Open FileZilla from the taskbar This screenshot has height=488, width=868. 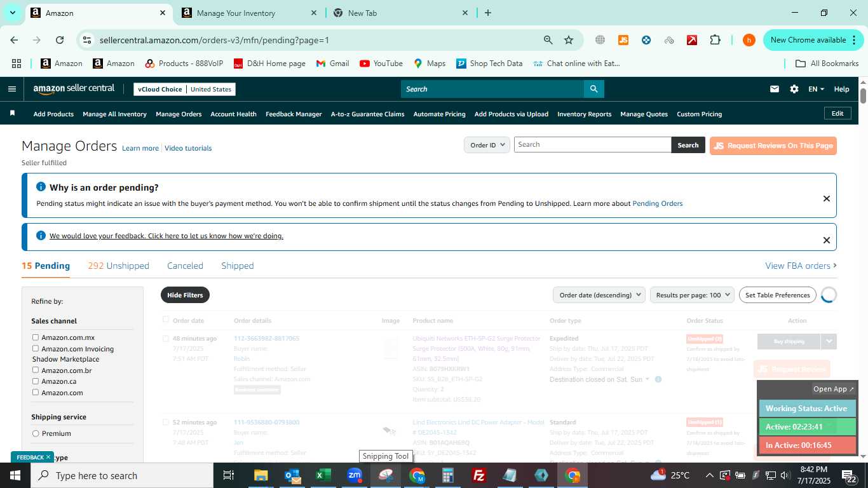pos(479,475)
